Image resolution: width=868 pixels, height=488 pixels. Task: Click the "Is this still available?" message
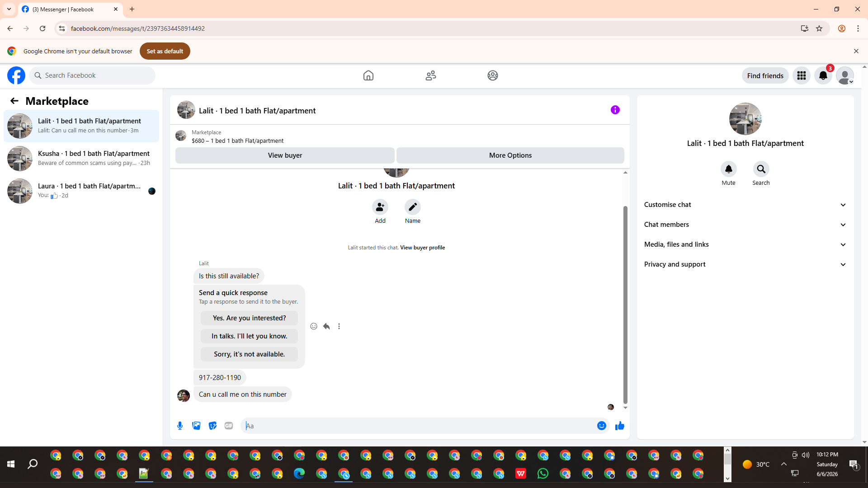click(229, 276)
